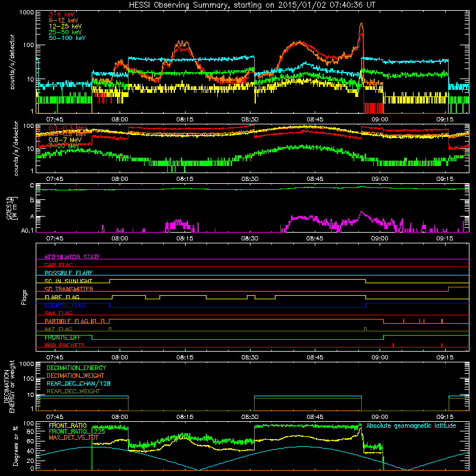The width and height of the screenshot is (476, 476).
Task: Click the 12-25 keV legend entry
Action: [65, 26]
